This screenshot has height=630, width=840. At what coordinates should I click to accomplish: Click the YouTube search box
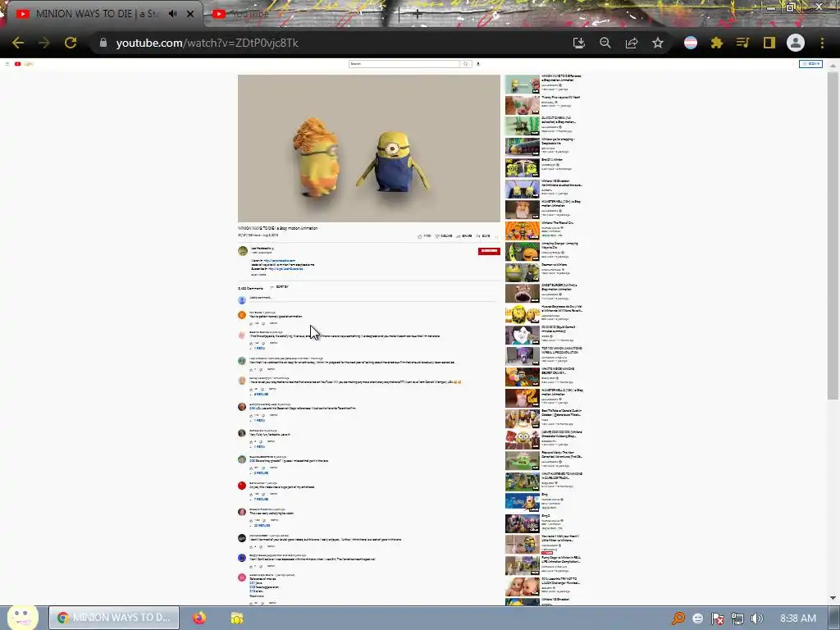click(404, 64)
